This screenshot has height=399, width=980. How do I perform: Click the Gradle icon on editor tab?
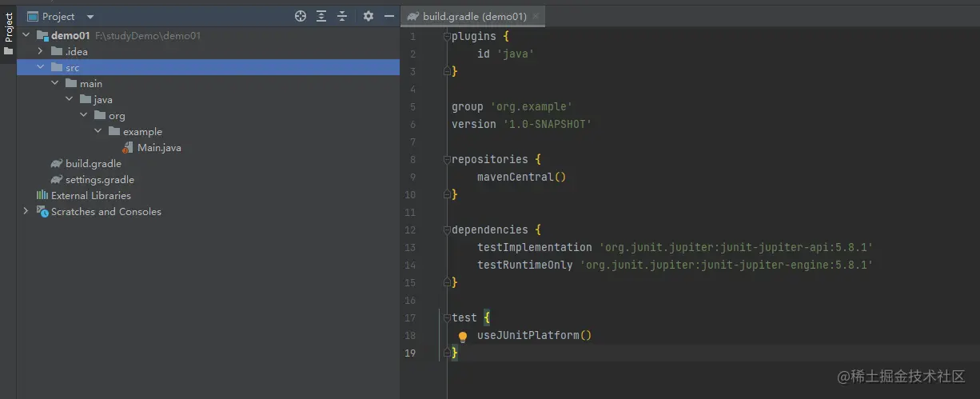tap(413, 16)
